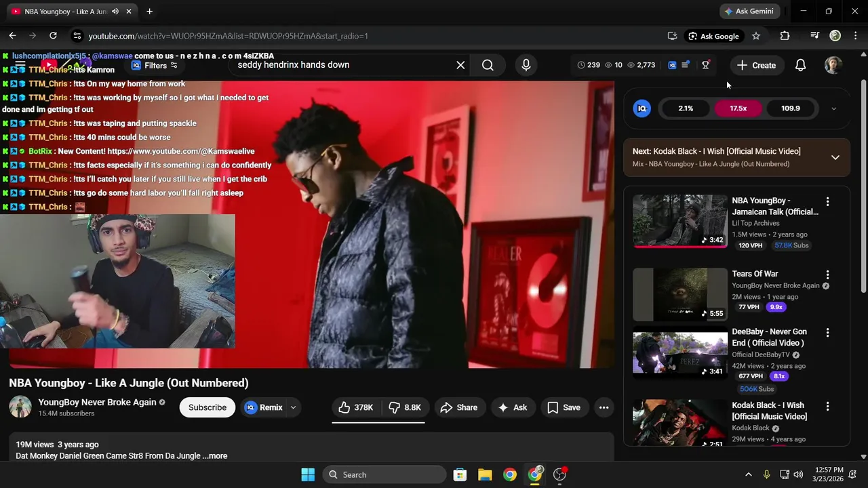Open Windows Start menu
Viewport: 868px width, 488px height.
[x=308, y=474]
